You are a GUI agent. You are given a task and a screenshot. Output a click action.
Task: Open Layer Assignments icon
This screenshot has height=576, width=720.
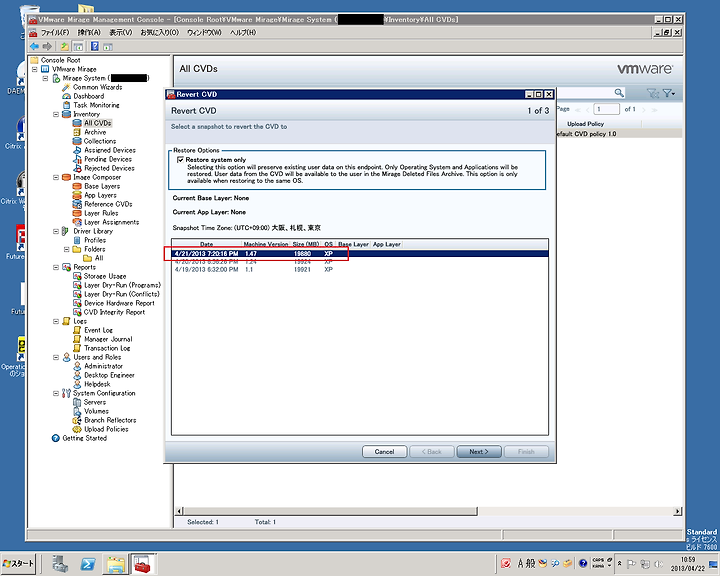pyautogui.click(x=77, y=222)
